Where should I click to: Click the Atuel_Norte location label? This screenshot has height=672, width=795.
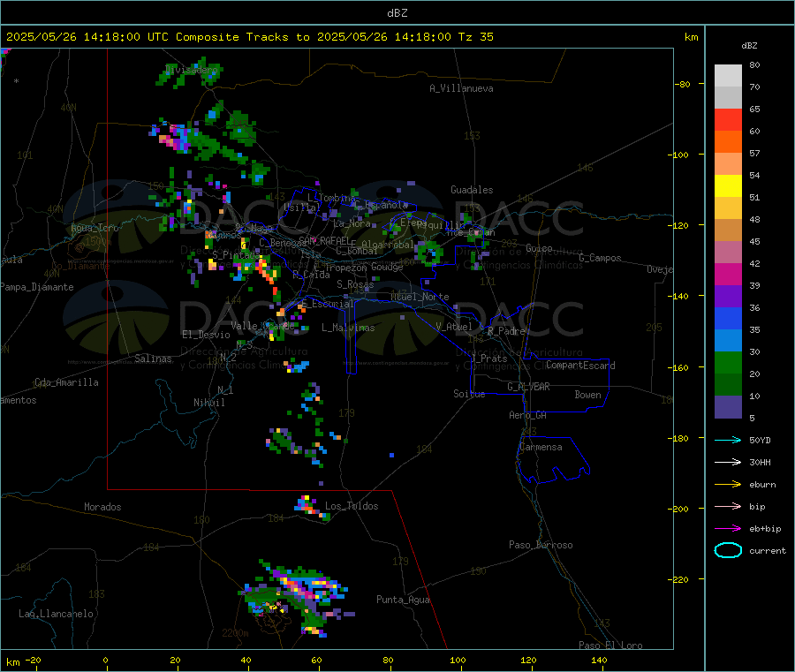tap(420, 297)
